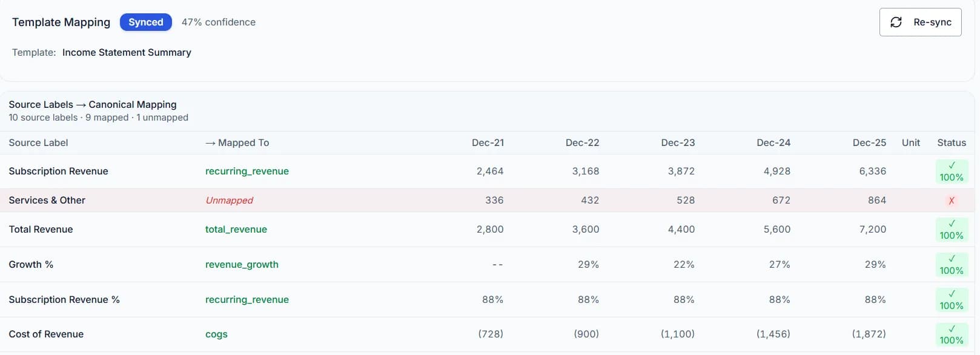Viewport: 980px width, 355px height.
Task: Click the Synced status pill
Action: click(145, 22)
